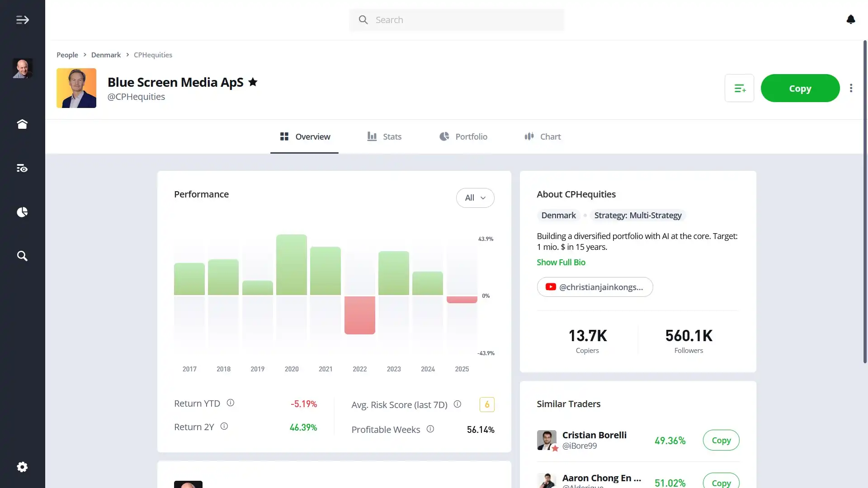Open the notifications bell
The height and width of the screenshot is (488, 868).
pos(851,19)
